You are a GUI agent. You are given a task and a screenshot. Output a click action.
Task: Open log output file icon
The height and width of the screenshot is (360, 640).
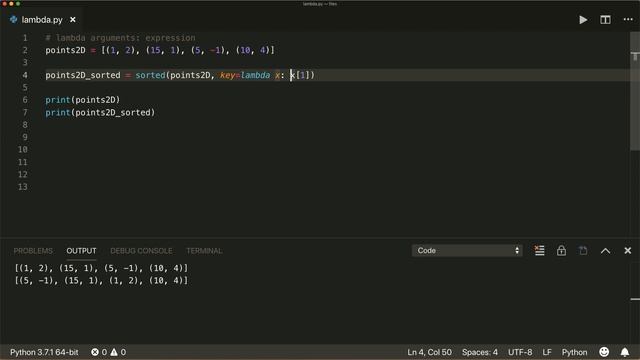pos(583,250)
